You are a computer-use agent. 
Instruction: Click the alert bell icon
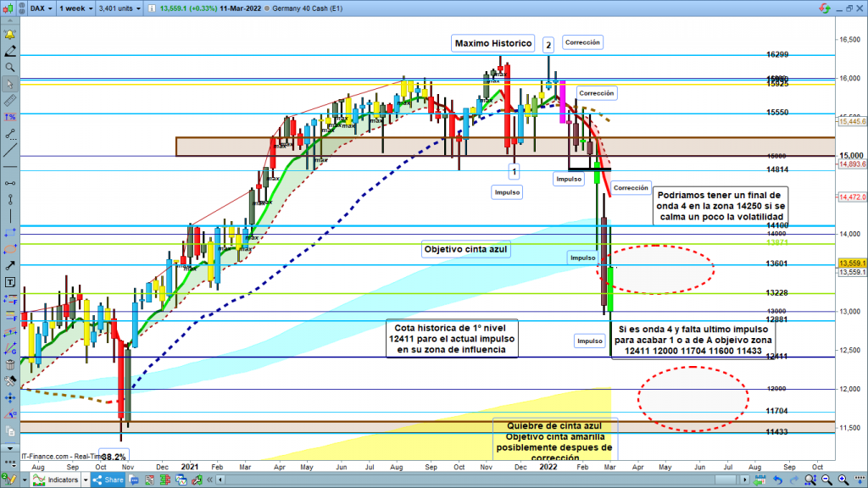[9, 35]
